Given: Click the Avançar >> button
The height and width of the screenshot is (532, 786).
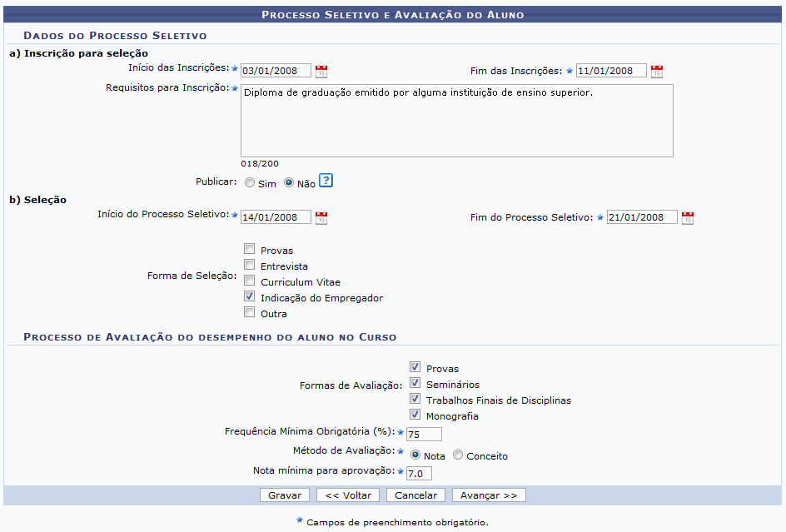Looking at the screenshot, I should [489, 495].
